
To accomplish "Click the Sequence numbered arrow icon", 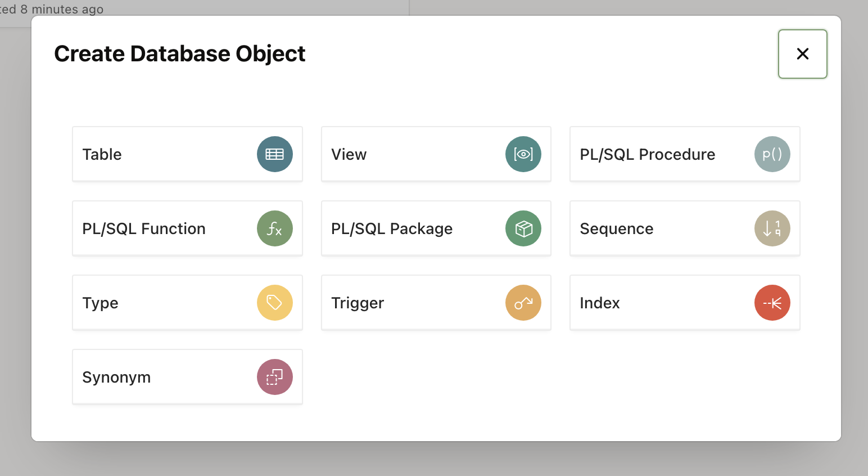I will [x=772, y=228].
